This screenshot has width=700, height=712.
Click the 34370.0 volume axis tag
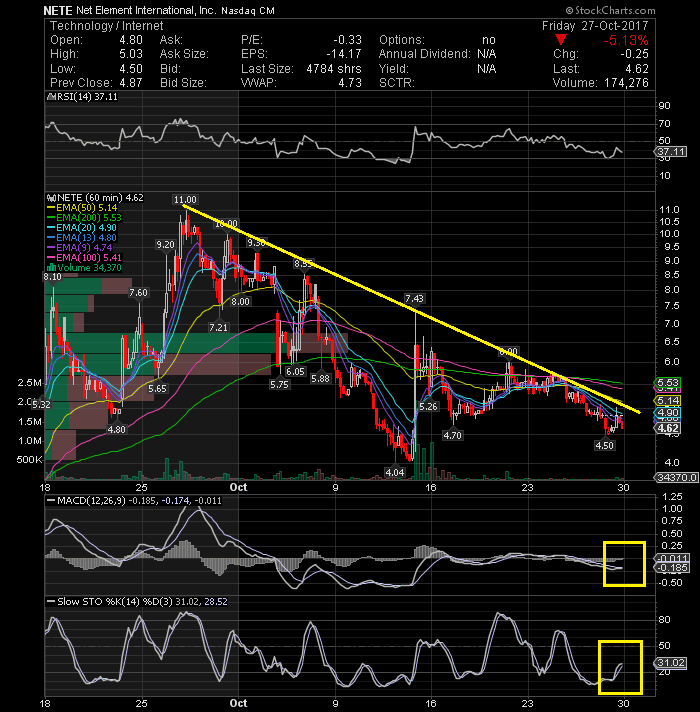(x=676, y=477)
